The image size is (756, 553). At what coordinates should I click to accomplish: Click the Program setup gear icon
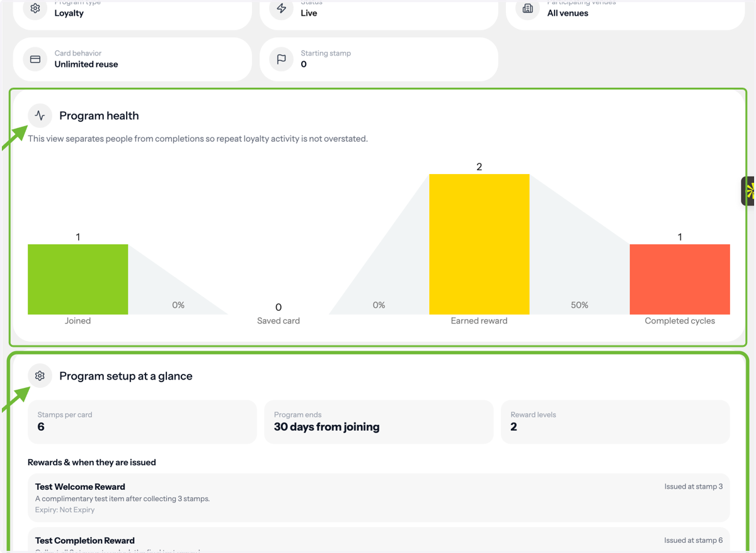click(40, 376)
